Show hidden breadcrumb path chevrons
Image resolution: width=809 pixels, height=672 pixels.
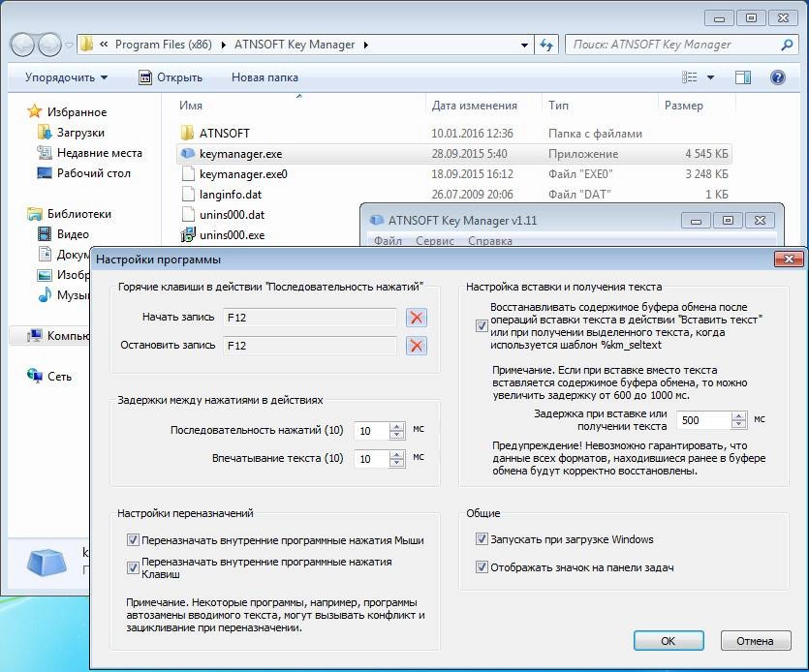tap(104, 45)
